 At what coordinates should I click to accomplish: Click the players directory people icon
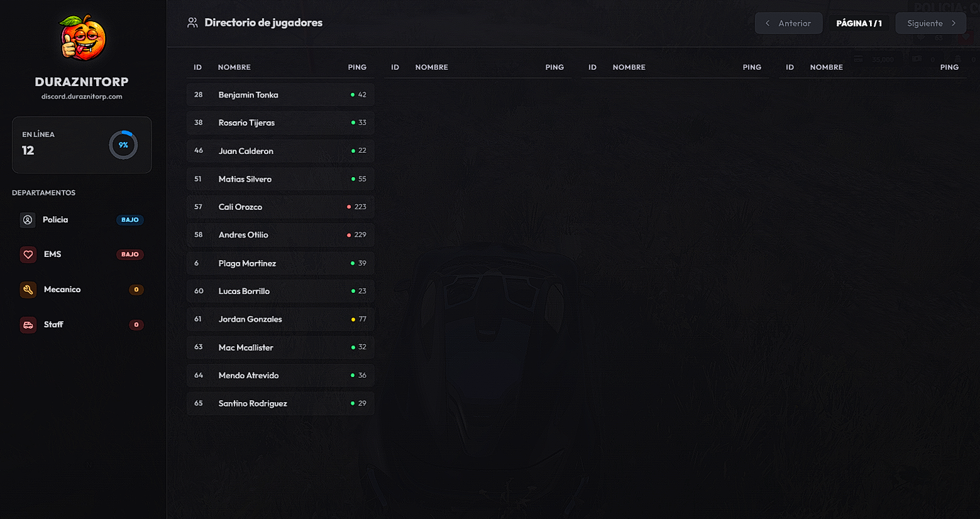click(192, 23)
